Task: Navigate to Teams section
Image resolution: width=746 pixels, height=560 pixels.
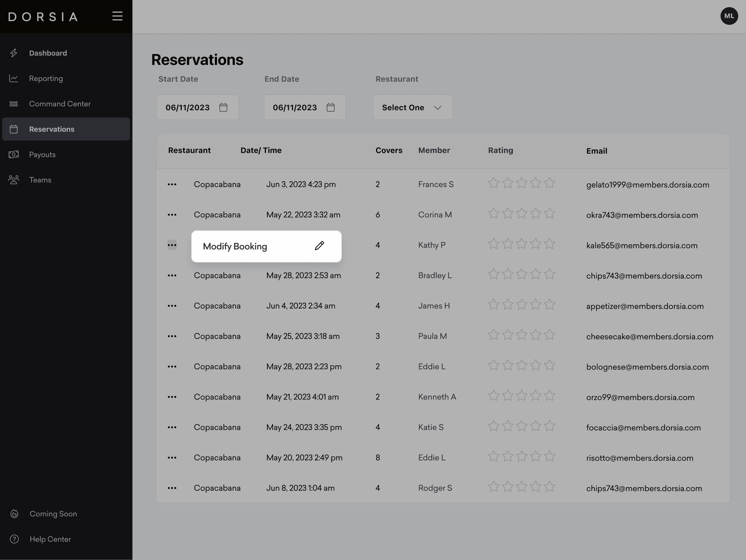Action: click(x=40, y=180)
